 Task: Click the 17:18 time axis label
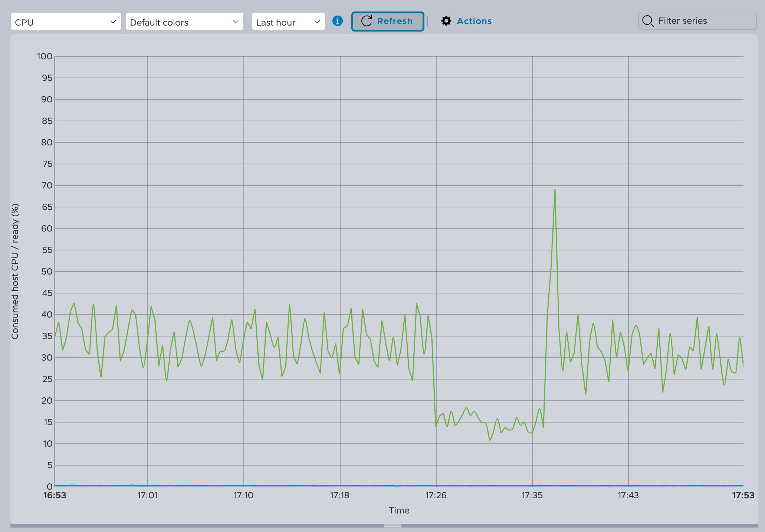pos(340,495)
